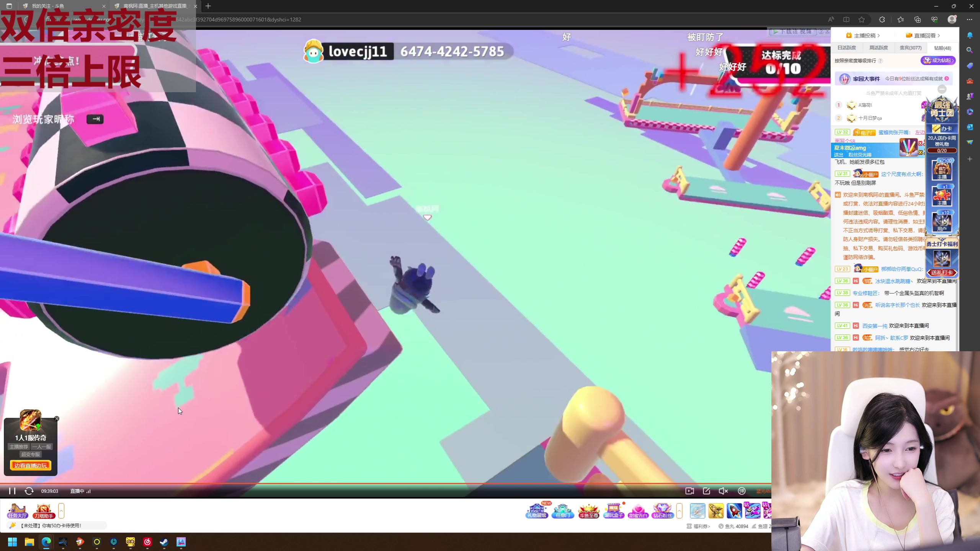This screenshot has width=980, height=551.
Task: Pause the live stream playback
Action: click(12, 491)
